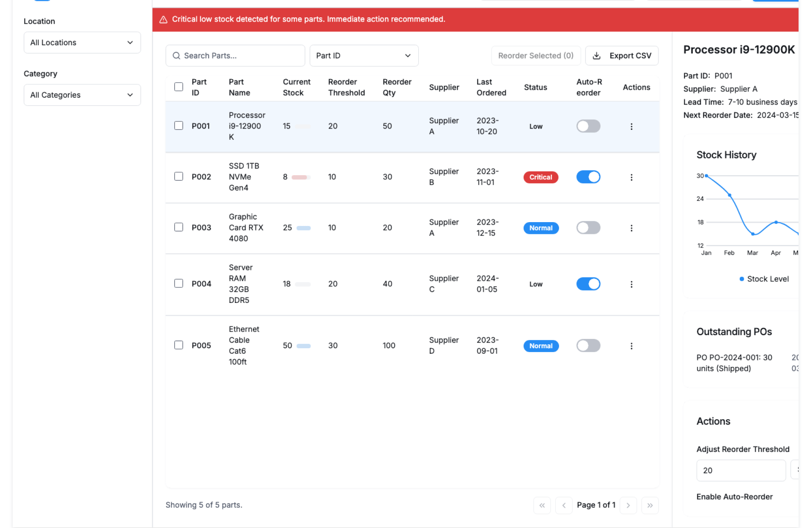Tick the checkbox for part P004

178,283
